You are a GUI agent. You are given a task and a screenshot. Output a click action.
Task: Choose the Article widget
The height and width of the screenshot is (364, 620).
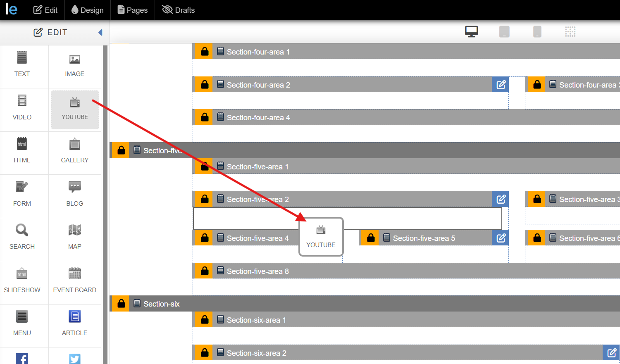(x=74, y=323)
